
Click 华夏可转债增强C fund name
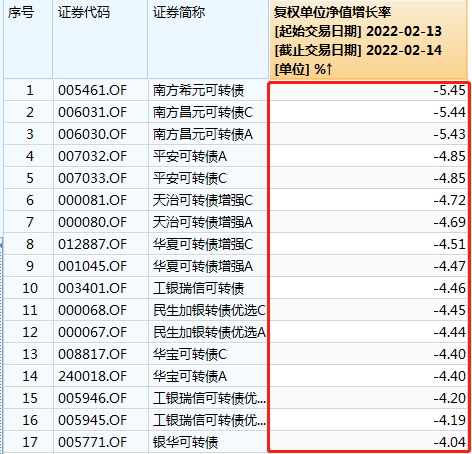(x=203, y=244)
